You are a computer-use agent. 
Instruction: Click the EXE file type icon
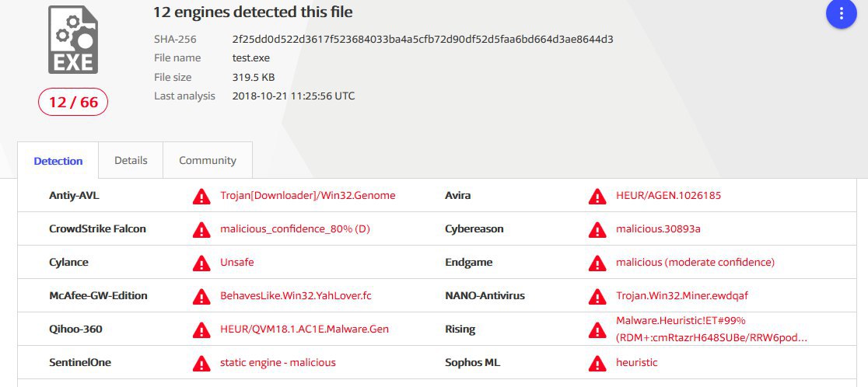73,40
